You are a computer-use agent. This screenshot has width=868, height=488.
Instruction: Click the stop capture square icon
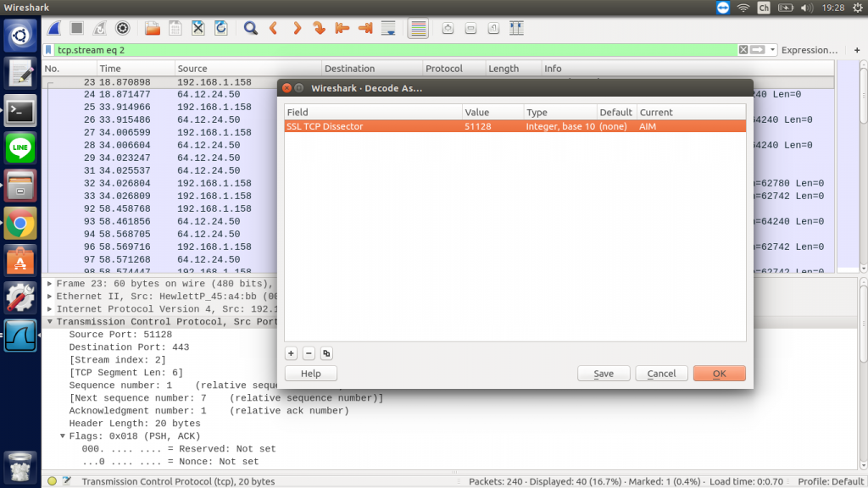coord(77,28)
